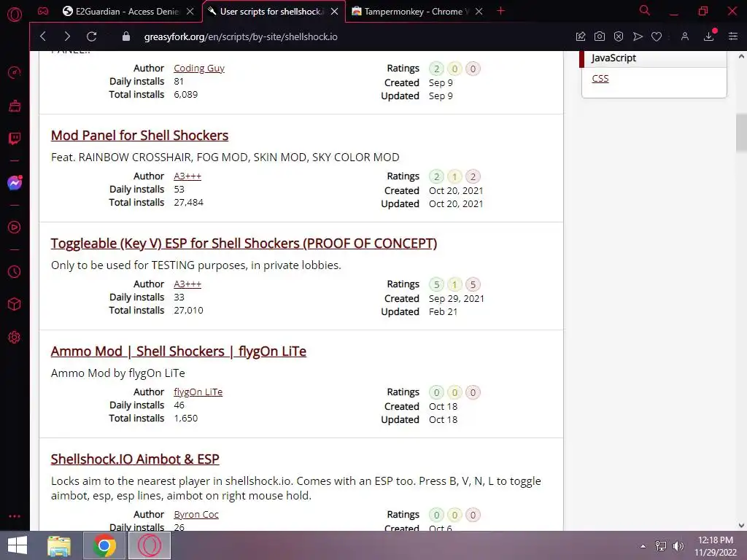Select CSS language filter
The image size is (747, 560).
coord(600,79)
